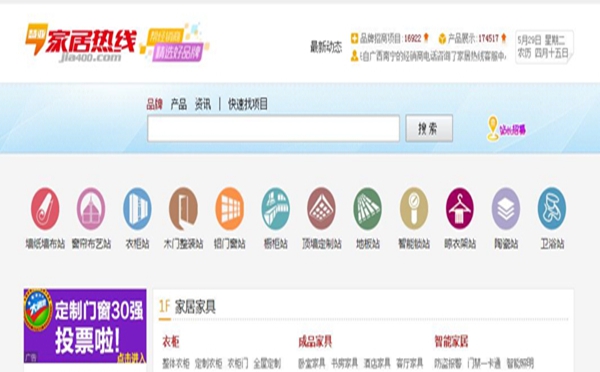Focus the search text box
The height and width of the screenshot is (372, 600).
[x=274, y=128]
